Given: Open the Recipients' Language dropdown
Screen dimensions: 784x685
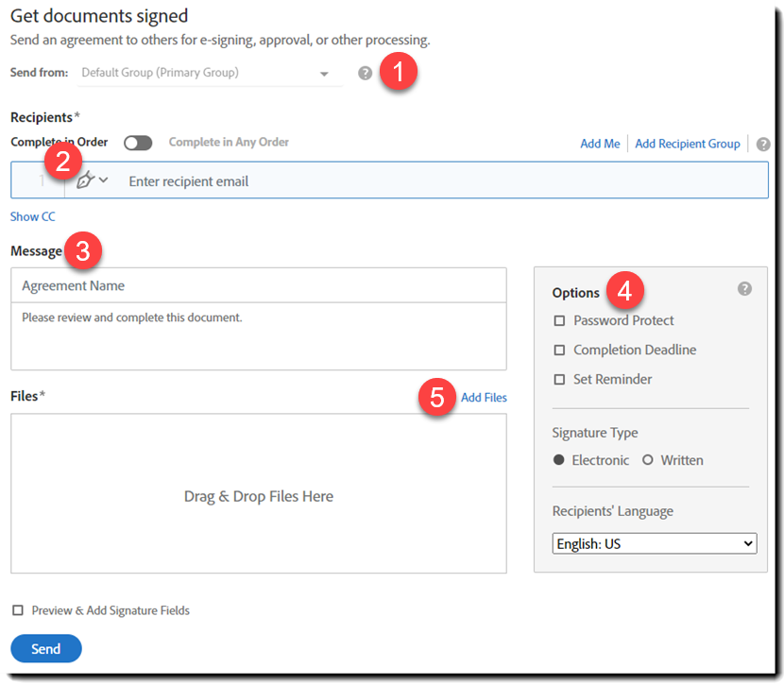Looking at the screenshot, I should coord(654,543).
